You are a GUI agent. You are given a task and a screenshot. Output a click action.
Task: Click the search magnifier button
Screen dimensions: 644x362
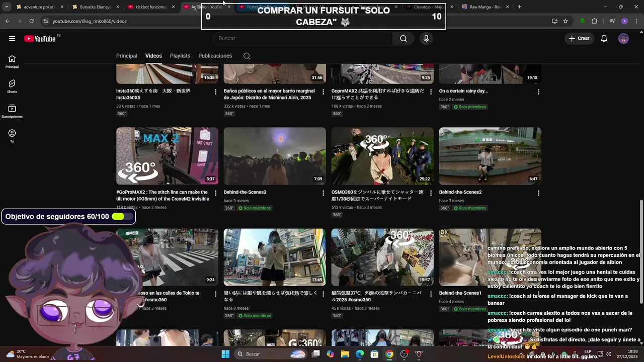(404, 39)
